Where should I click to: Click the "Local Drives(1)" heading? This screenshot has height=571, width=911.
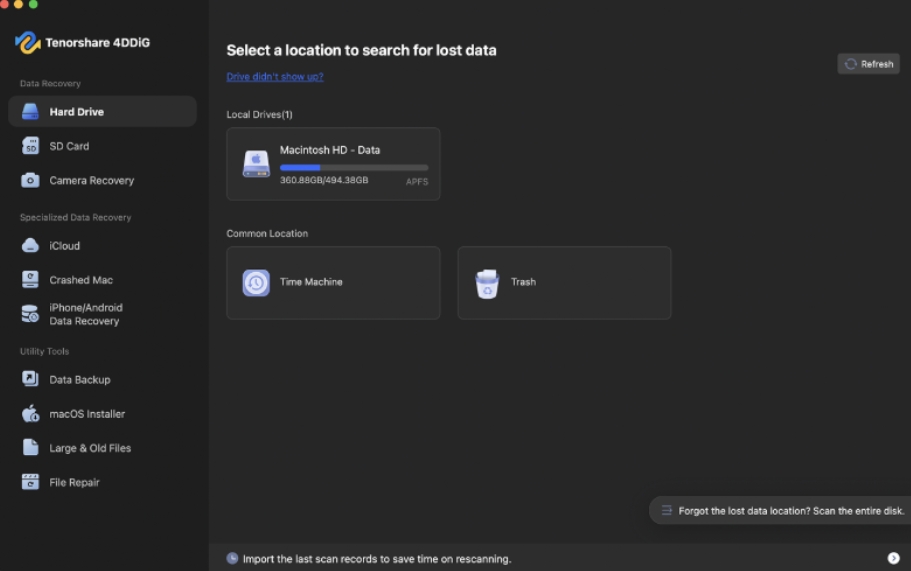click(259, 114)
